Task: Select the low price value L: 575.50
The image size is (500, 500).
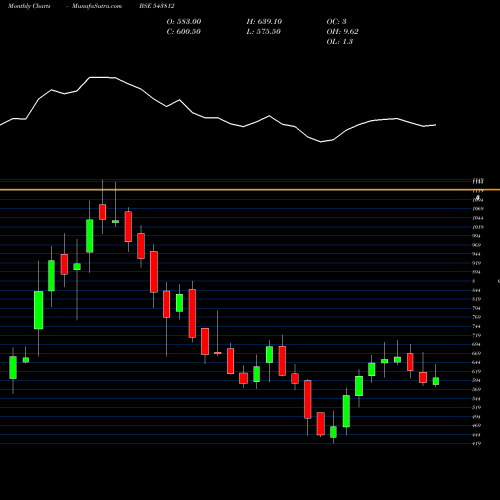Action: [264, 31]
